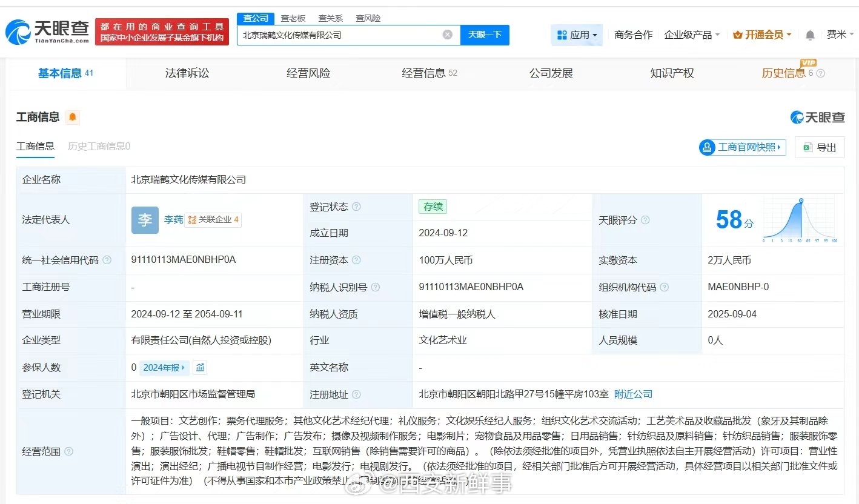Click the help icon next to 天眼评分
Screen dimensions: 859x504
[645, 220]
